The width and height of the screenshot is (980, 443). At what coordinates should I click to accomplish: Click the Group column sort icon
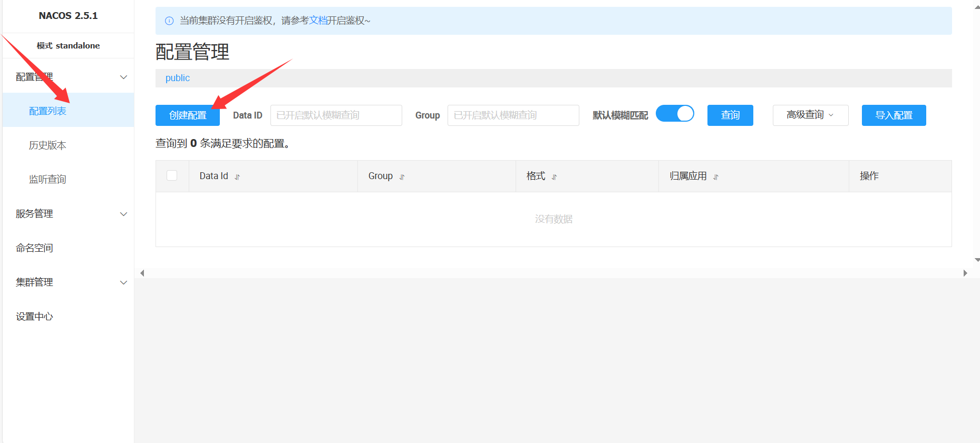(402, 177)
